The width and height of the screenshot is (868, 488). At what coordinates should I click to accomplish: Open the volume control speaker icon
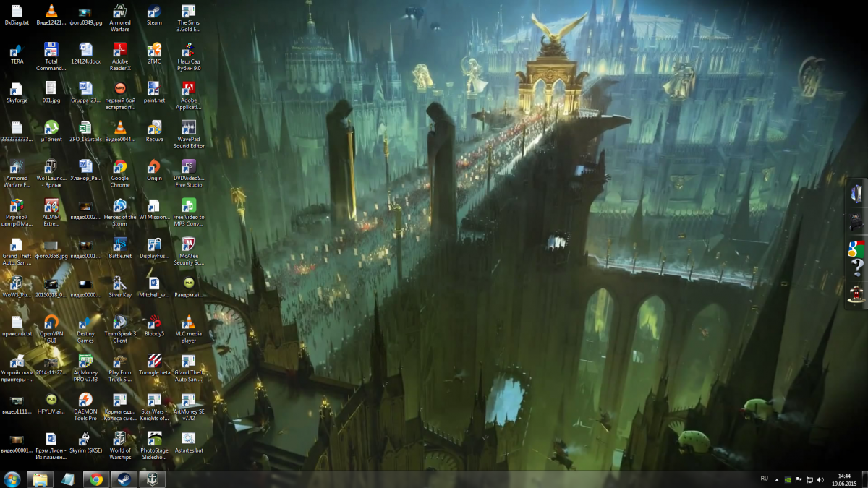click(820, 479)
